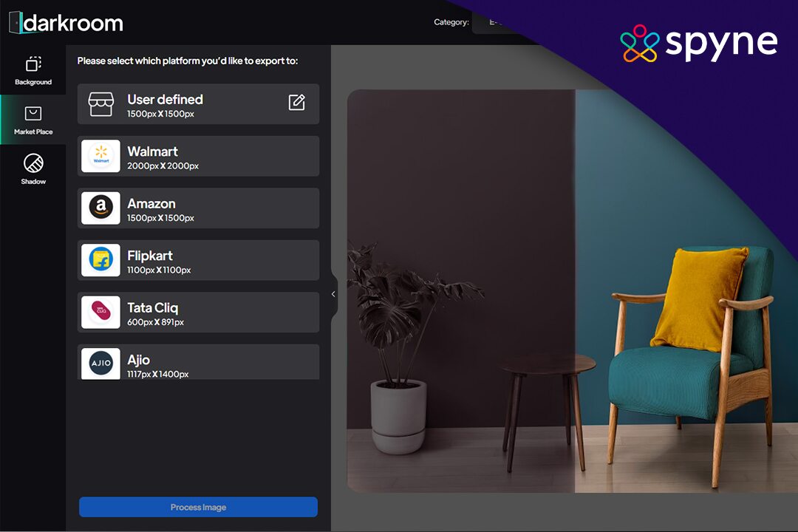Edit the User defined export size
Image resolution: width=798 pixels, height=532 pixels.
click(x=297, y=102)
